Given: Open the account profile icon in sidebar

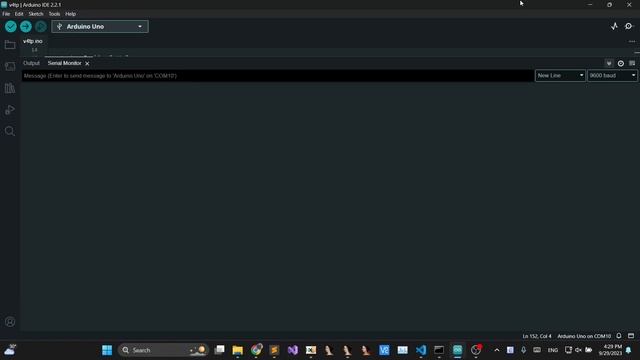Looking at the screenshot, I should 10,322.
